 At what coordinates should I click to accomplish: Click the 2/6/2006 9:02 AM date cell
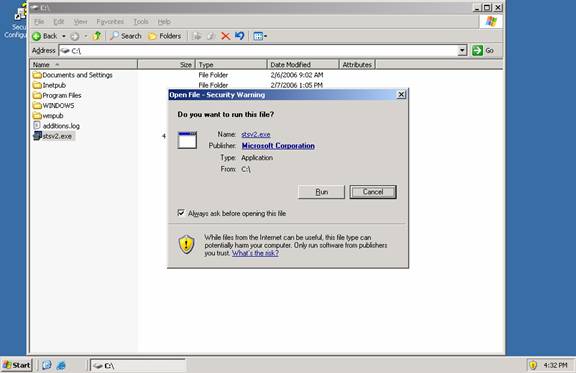tap(297, 75)
